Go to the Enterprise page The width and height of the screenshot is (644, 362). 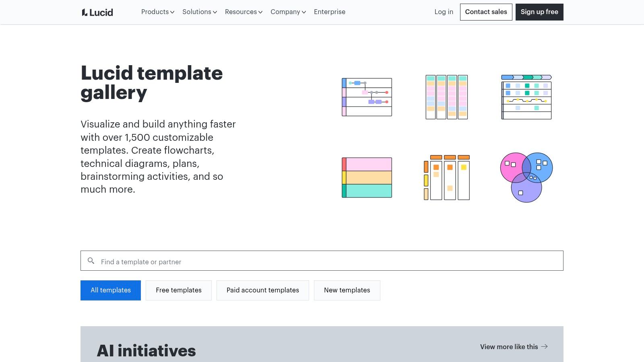(x=330, y=12)
